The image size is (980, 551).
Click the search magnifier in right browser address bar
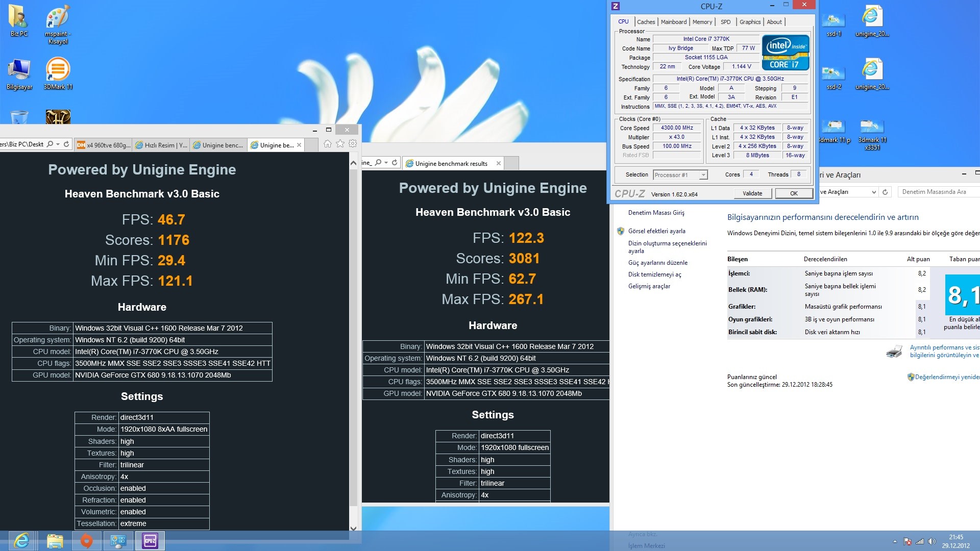(x=378, y=163)
